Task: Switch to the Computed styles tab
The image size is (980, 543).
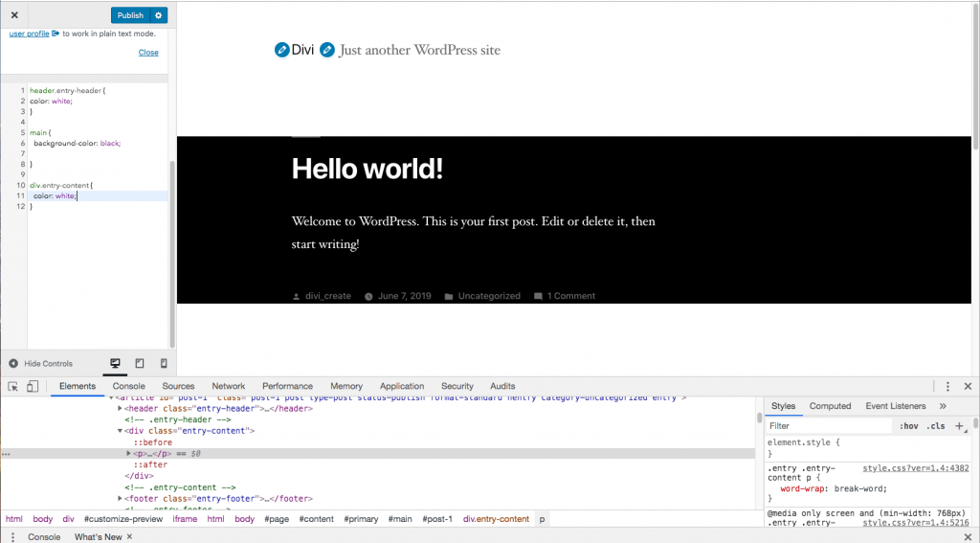Action: (830, 406)
